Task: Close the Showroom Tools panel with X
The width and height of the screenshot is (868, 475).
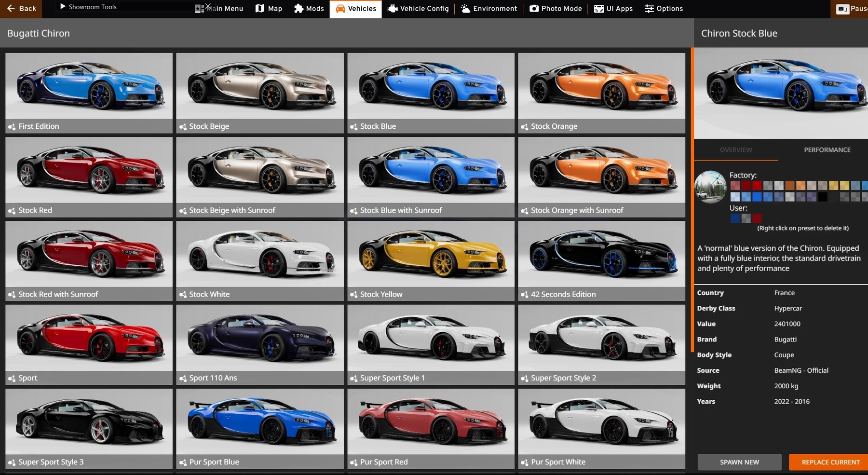Action: click(208, 6)
